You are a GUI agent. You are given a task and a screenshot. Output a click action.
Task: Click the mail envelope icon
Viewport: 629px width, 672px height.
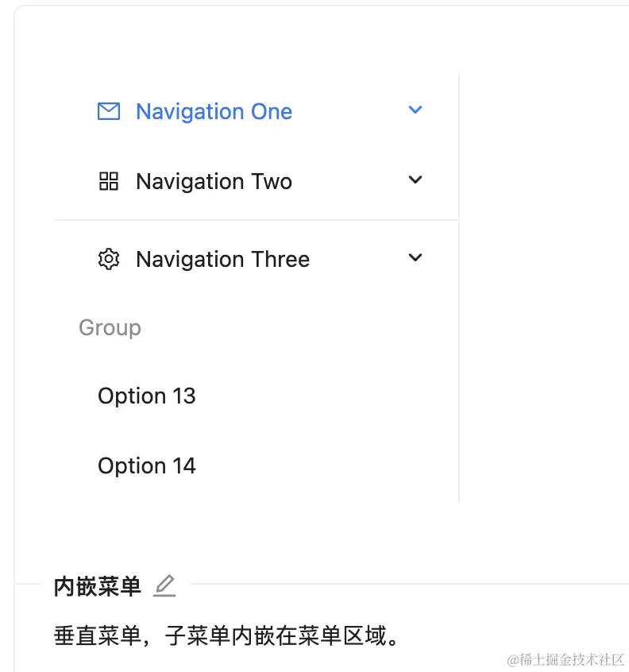pos(109,111)
